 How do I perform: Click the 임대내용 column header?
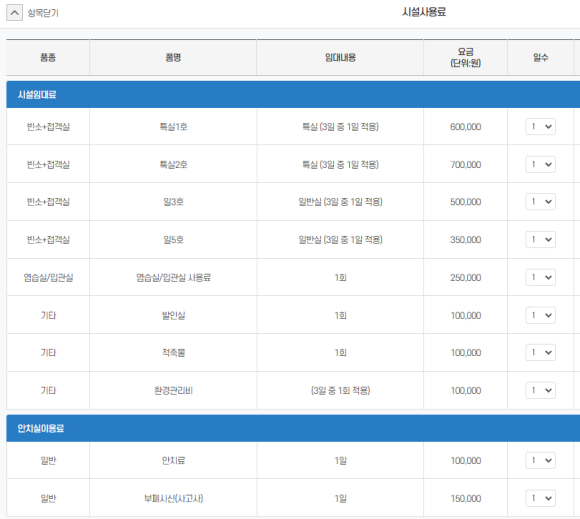click(340, 57)
